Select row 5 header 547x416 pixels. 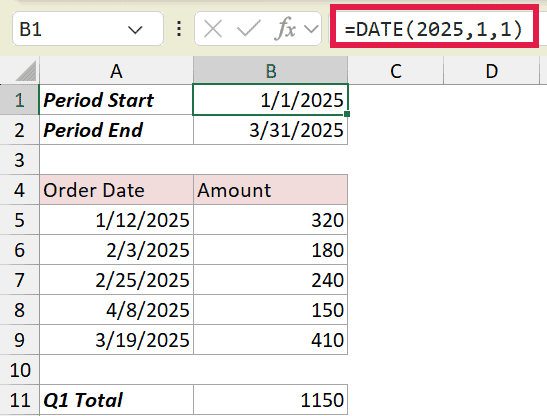point(19,220)
